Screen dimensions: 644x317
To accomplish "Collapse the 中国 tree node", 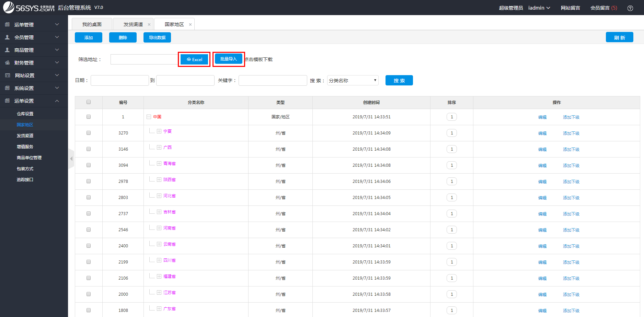I will coord(149,117).
